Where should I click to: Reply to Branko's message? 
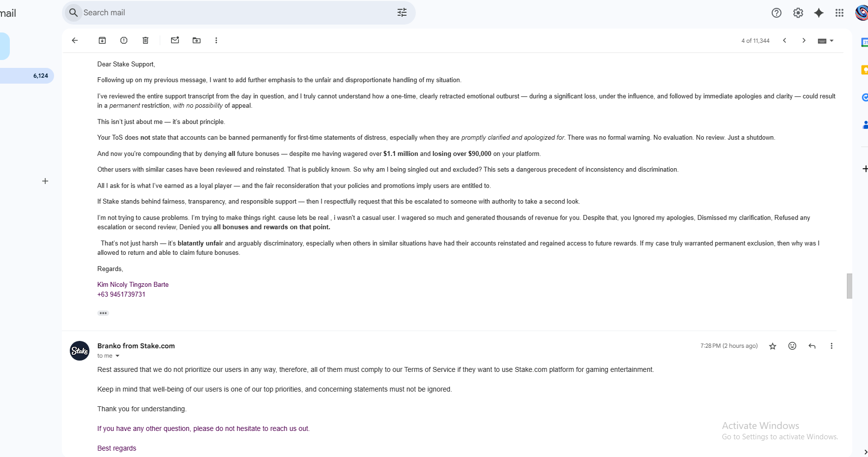[812, 346]
